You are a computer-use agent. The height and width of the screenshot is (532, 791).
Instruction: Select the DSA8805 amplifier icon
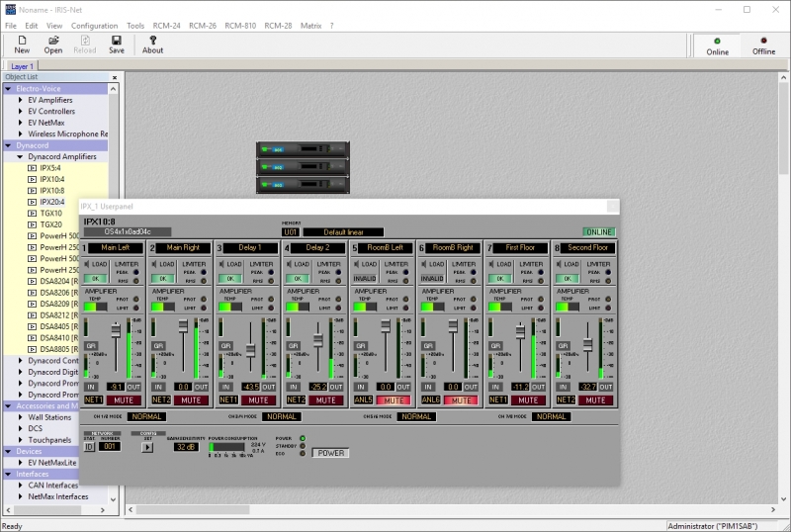coord(32,349)
